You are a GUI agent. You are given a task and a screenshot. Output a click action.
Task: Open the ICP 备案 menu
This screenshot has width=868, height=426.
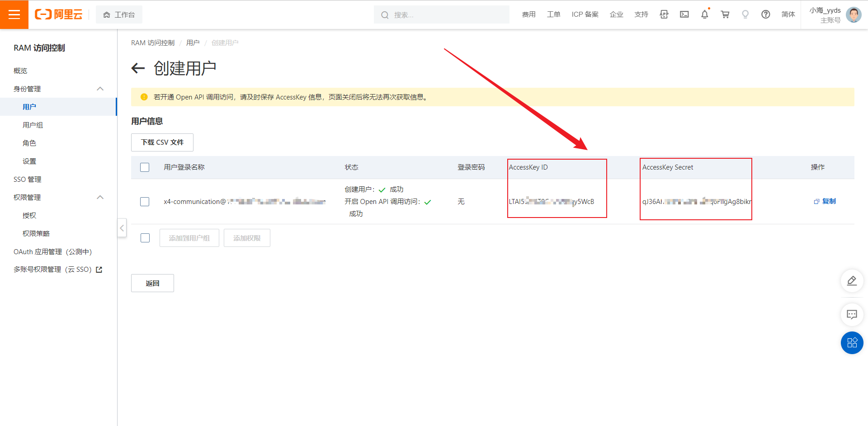(585, 14)
